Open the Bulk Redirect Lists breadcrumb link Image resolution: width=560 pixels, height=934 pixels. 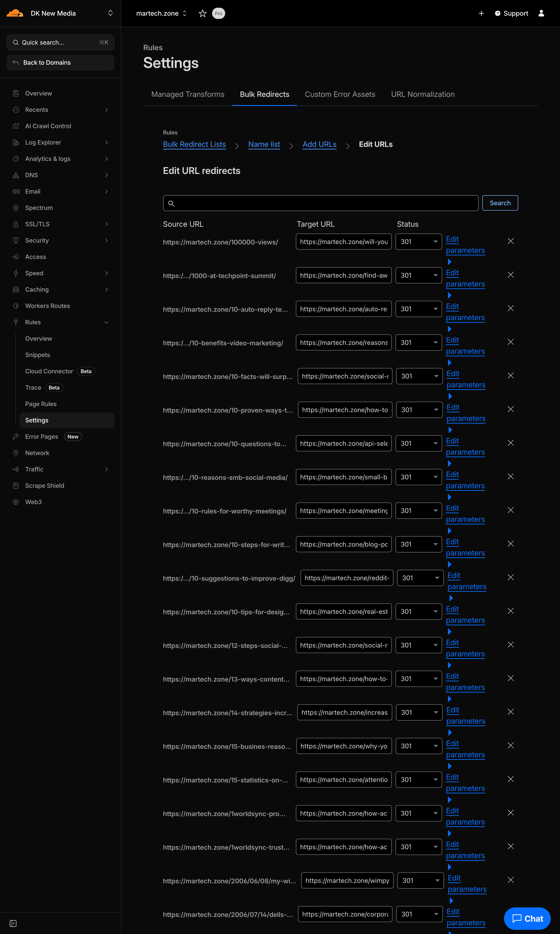(194, 144)
